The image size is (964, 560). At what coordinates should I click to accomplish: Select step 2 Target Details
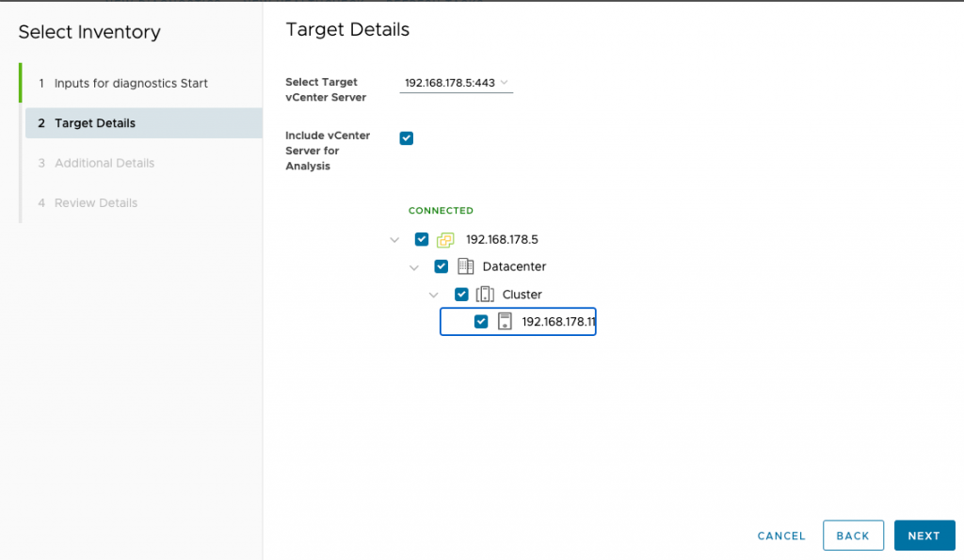144,123
